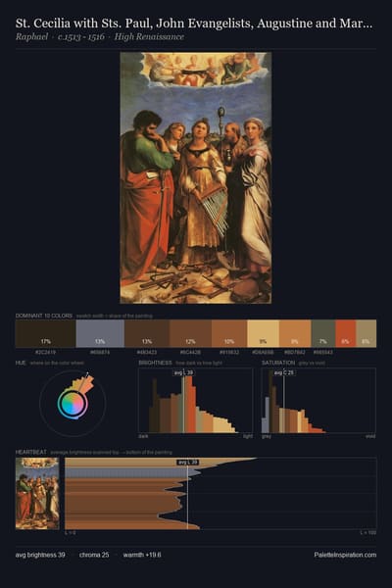The width and height of the screenshot is (392, 588).
Task: Select the orange-tan swatch
Action: pyautogui.click(x=295, y=333)
